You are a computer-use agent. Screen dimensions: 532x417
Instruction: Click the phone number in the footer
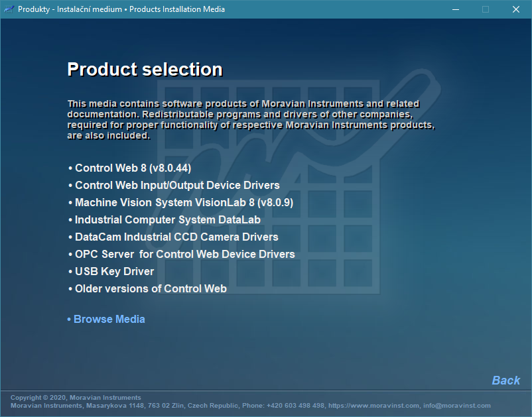[x=295, y=405]
